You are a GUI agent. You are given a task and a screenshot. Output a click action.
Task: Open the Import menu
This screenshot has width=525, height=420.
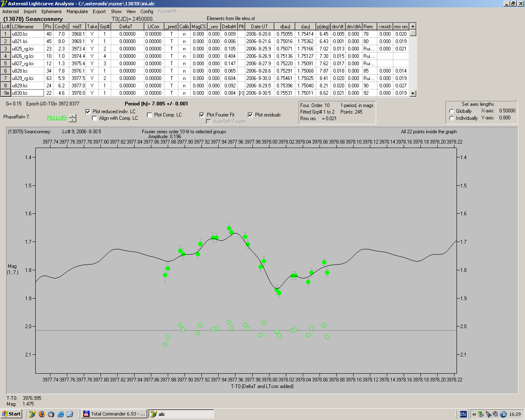[30, 11]
